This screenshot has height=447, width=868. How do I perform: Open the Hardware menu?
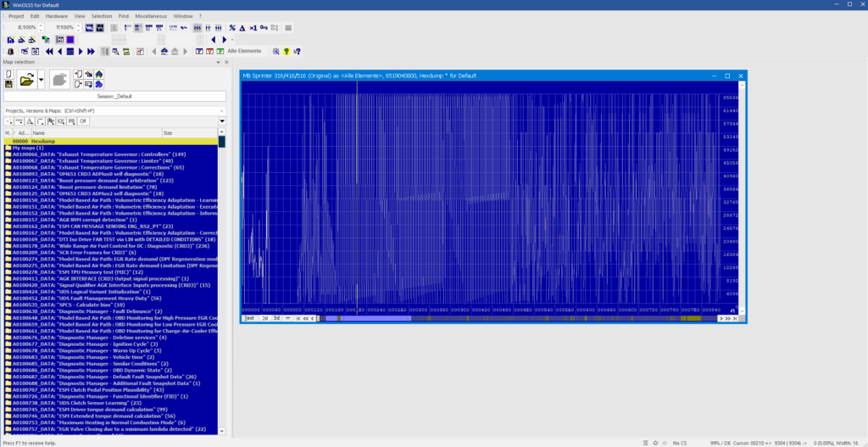[57, 16]
